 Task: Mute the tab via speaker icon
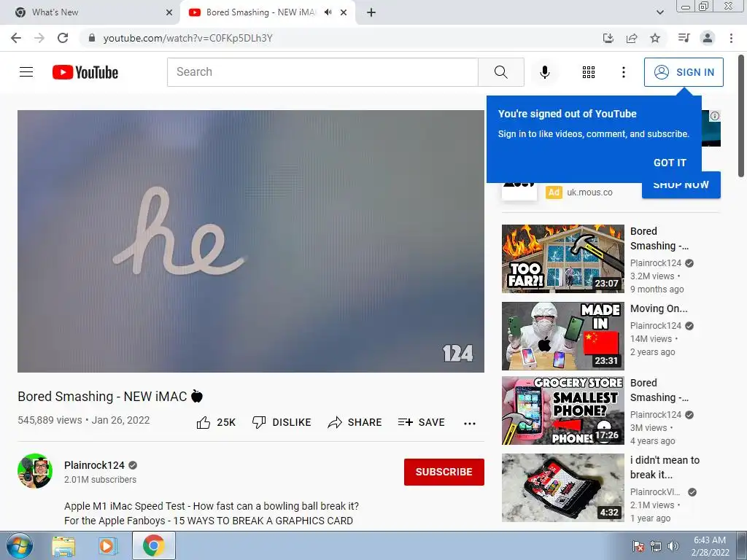tap(328, 12)
